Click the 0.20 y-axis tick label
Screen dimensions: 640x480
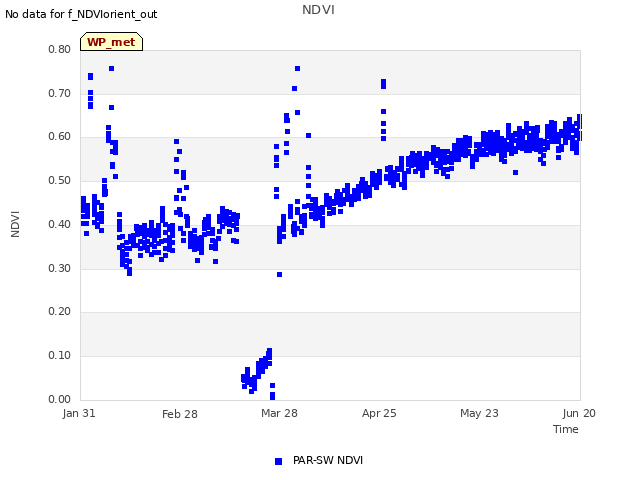[60, 311]
